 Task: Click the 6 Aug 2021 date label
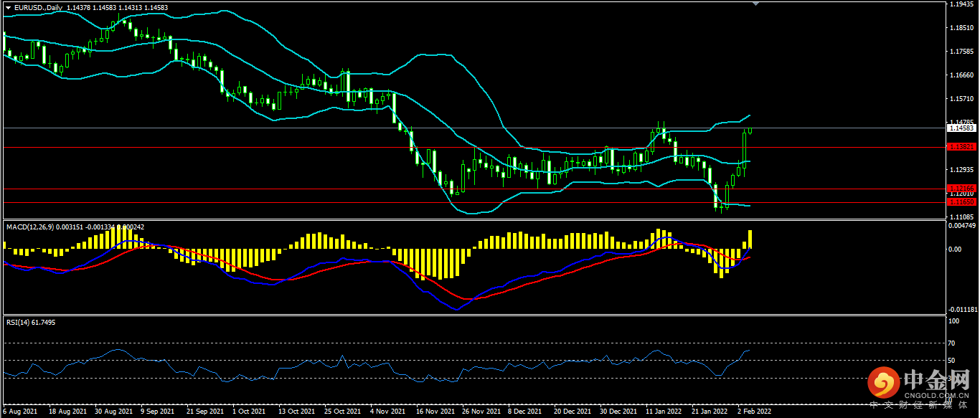(x=21, y=412)
